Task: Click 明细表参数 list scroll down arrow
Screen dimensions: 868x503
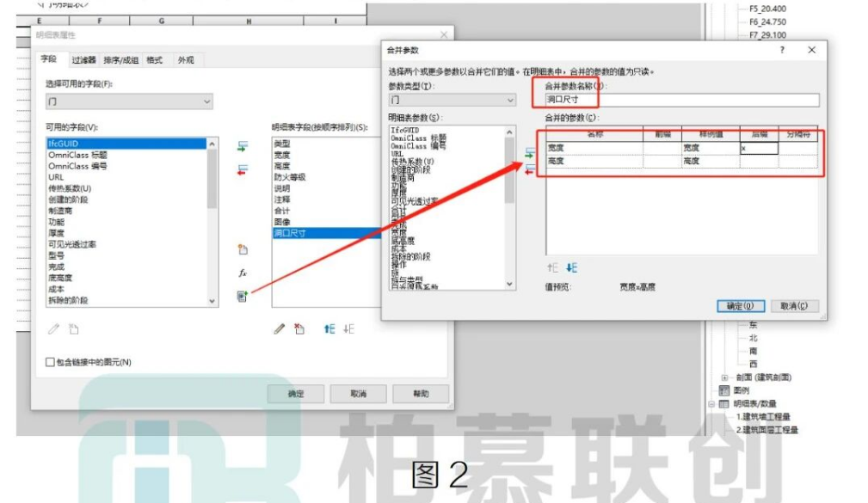Action: [509, 284]
